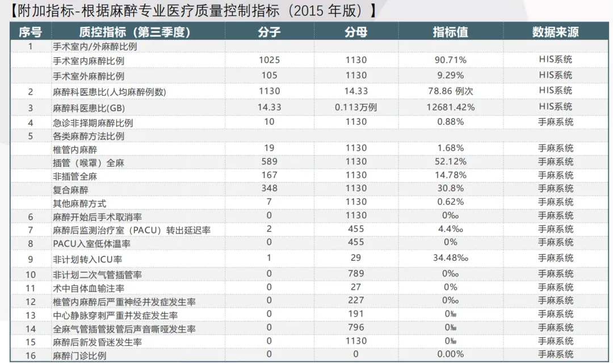Viewport: 613px width, 364px height.
Task: Click HIS系统 in the 手术室内麻醉比例 row
Action: 555,60
